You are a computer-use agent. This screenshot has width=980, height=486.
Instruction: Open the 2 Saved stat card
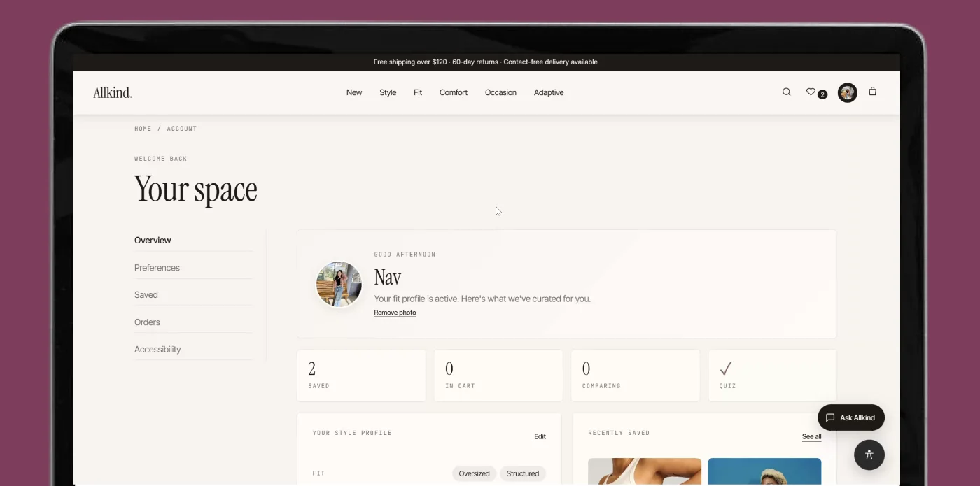click(361, 376)
